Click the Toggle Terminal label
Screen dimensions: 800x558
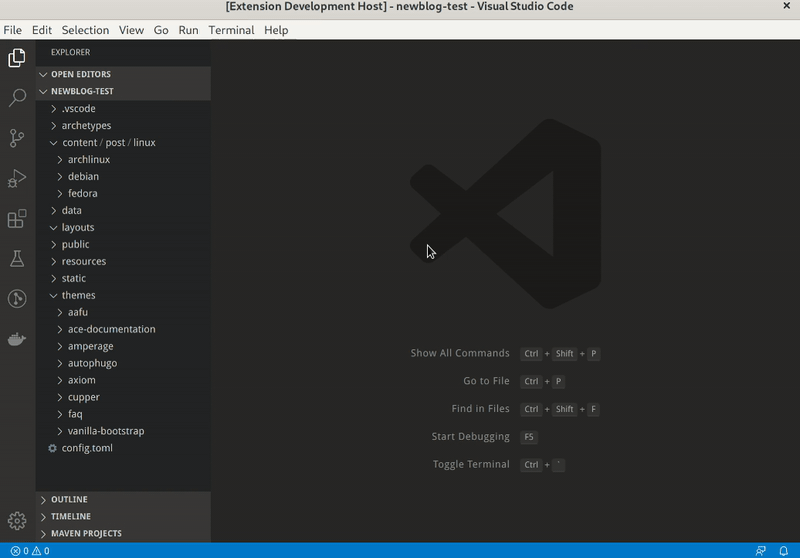tap(471, 464)
